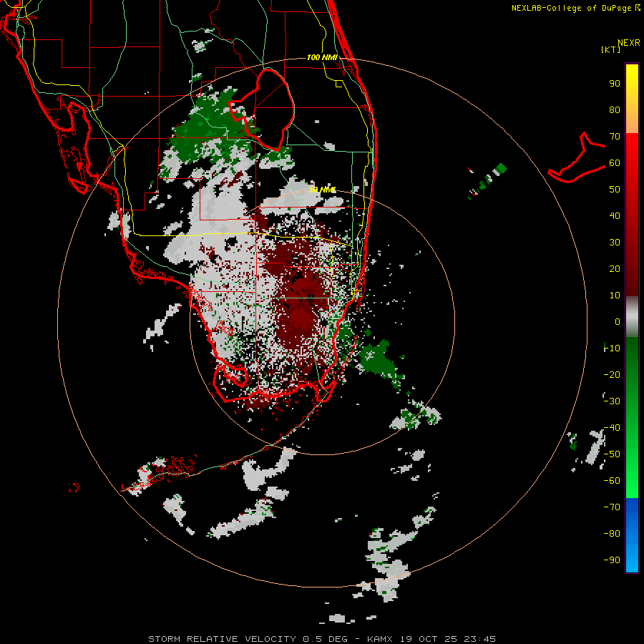Viewport: 644px width, 644px height.
Task: Click the 30 value on velocity scale
Action: pyautogui.click(x=615, y=243)
